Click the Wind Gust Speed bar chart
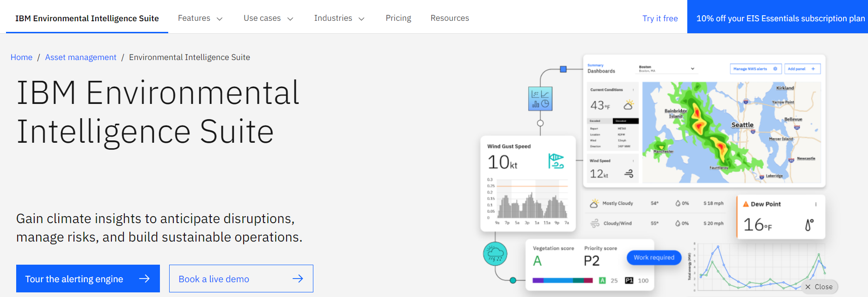This screenshot has width=868, height=297. (x=527, y=202)
